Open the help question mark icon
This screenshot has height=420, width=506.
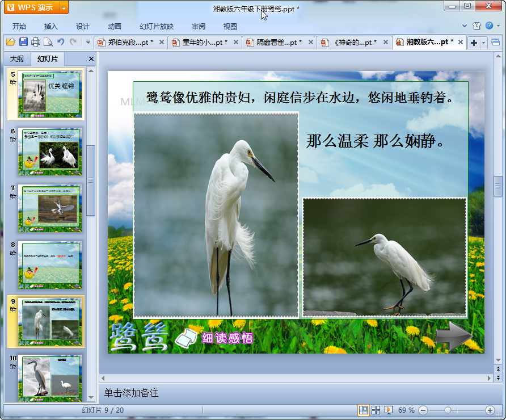(489, 26)
